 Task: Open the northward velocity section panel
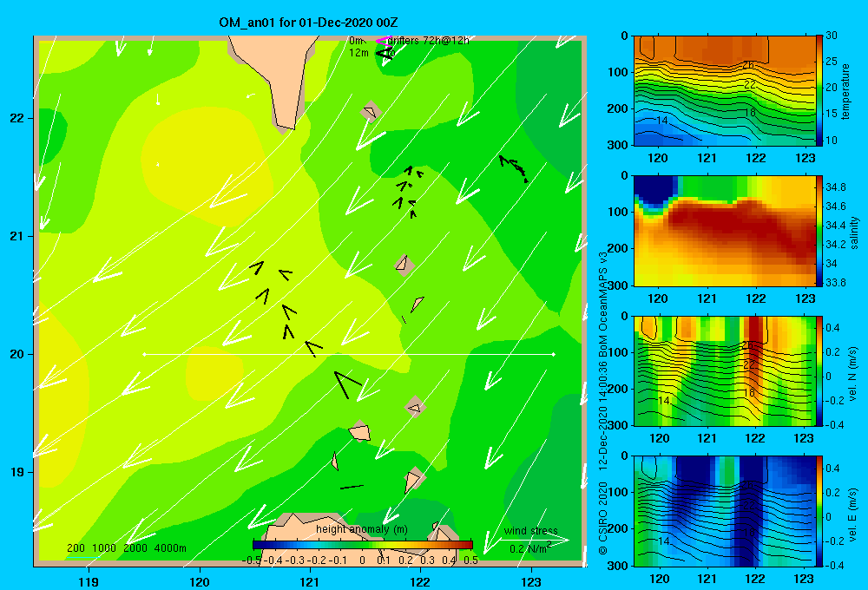724,370
